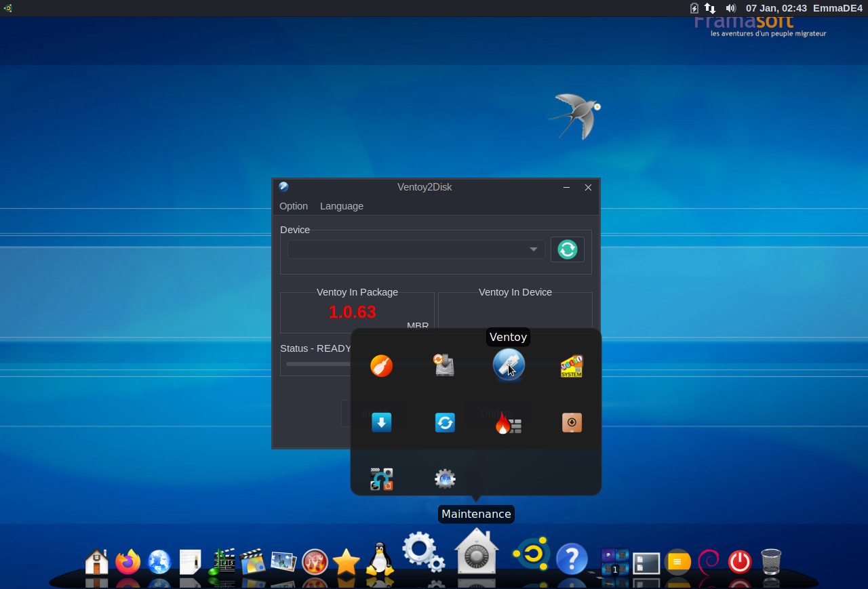Open the large gears settings dock icon
The height and width of the screenshot is (589, 868).
(x=424, y=552)
